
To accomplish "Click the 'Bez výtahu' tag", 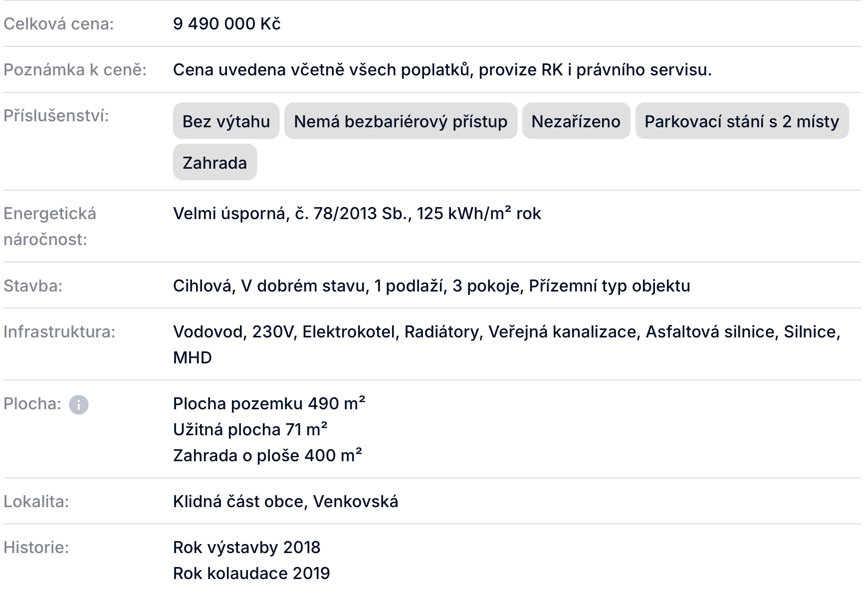I will 226,121.
